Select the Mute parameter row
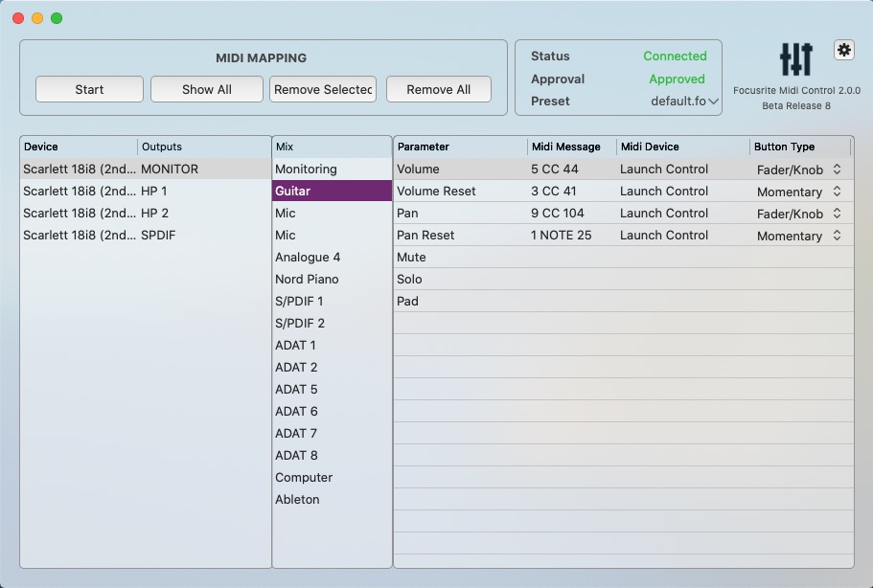The image size is (873, 588). click(x=624, y=257)
